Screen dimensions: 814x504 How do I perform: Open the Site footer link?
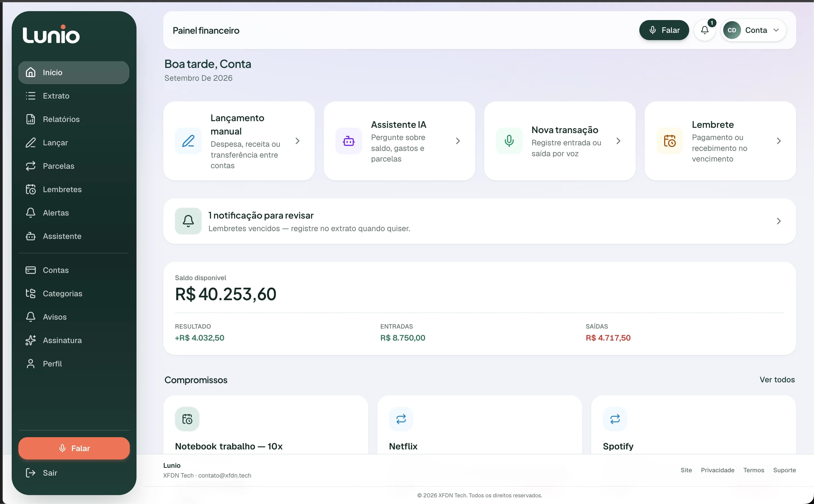[x=686, y=470]
